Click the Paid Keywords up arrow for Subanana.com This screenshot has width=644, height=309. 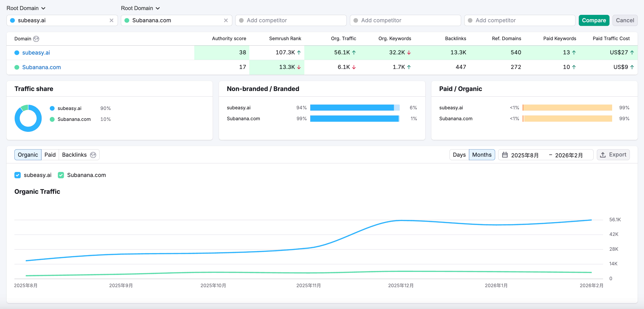pyautogui.click(x=574, y=67)
